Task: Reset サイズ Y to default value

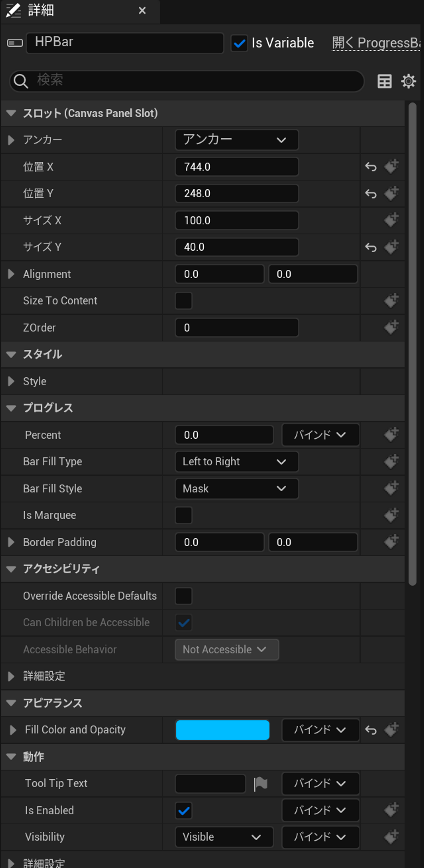Action: (371, 248)
